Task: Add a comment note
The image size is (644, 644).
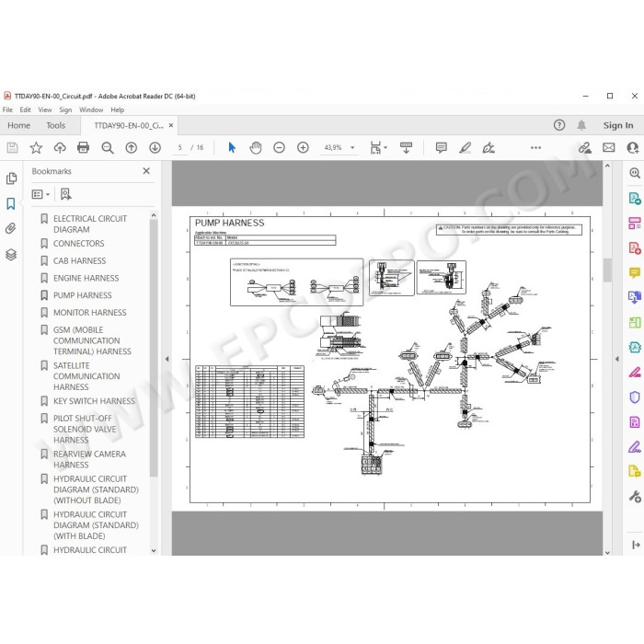Action: (x=441, y=147)
